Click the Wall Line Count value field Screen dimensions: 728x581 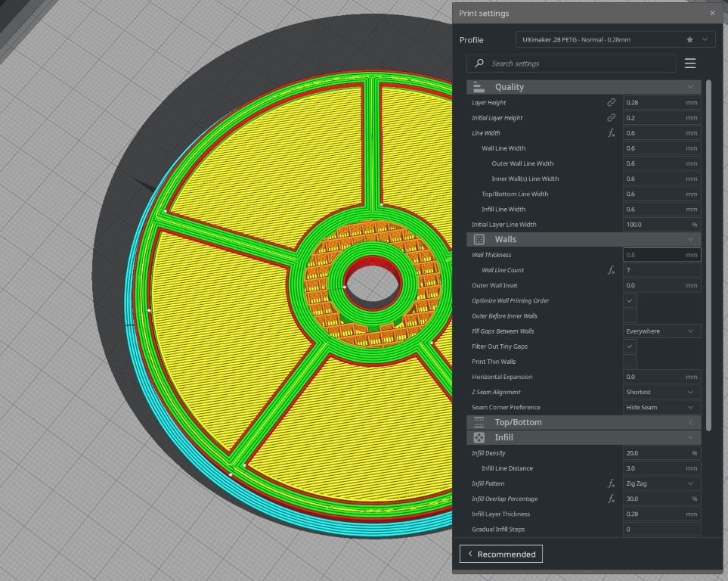coord(661,270)
